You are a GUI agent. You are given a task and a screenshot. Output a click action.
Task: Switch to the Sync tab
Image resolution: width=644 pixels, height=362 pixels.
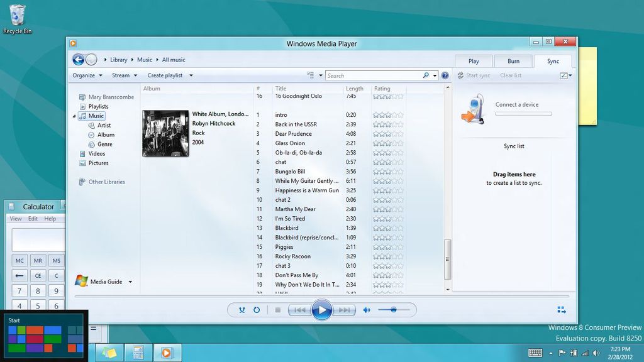(x=553, y=61)
